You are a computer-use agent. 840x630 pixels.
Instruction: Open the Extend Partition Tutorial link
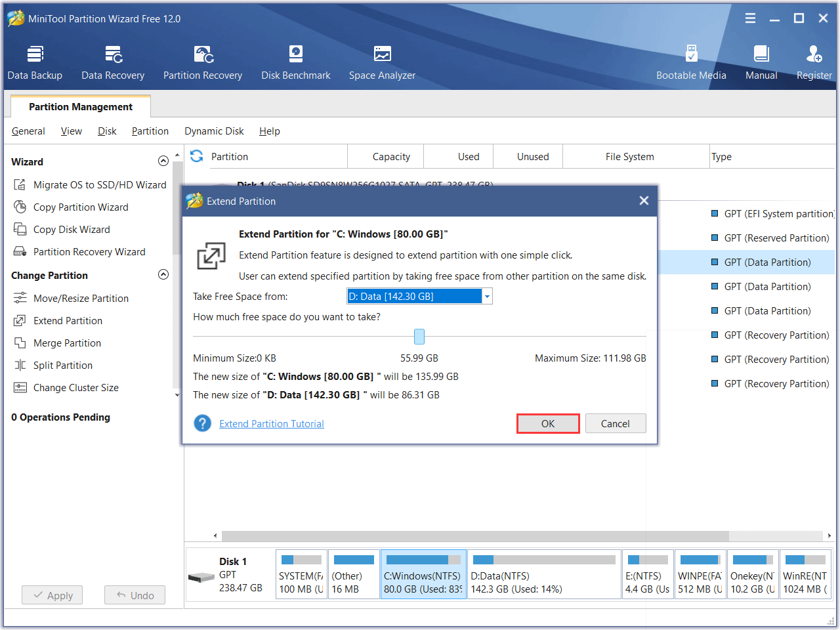click(272, 424)
